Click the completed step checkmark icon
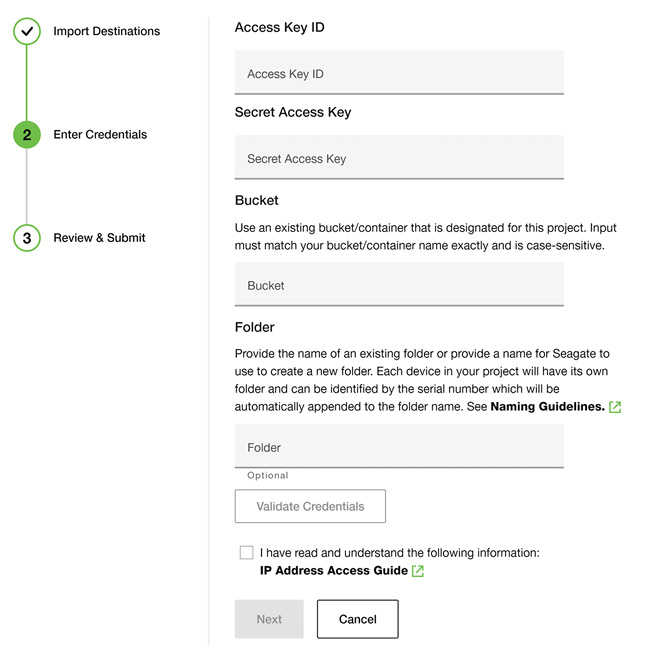Viewport: 650px width, 657px height. point(27,31)
